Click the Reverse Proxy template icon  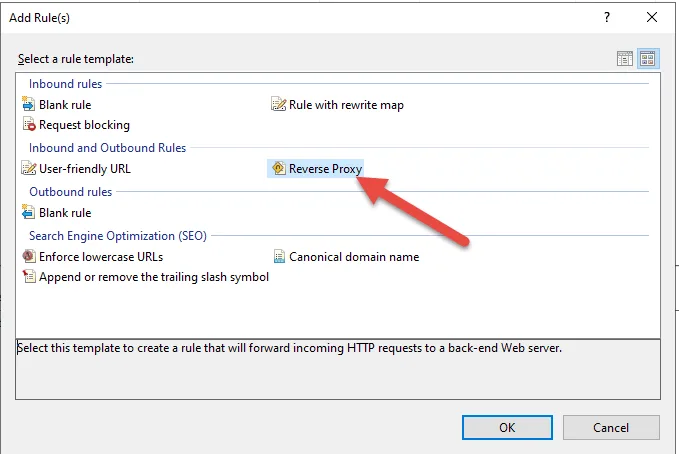(x=279, y=169)
